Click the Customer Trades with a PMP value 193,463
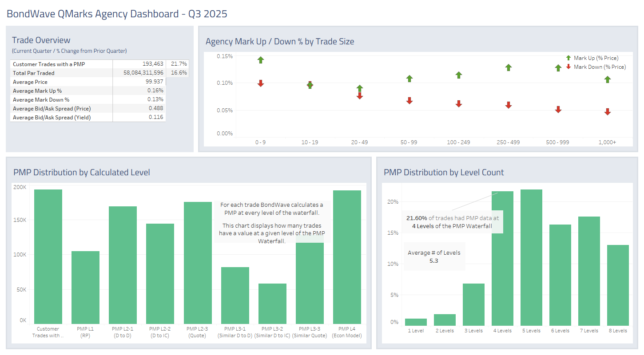644x355 pixels. coord(153,64)
